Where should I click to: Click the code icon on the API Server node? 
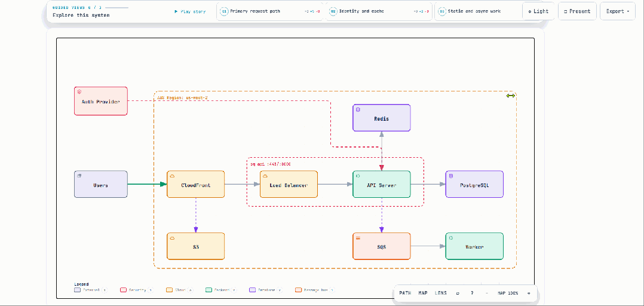(358, 176)
